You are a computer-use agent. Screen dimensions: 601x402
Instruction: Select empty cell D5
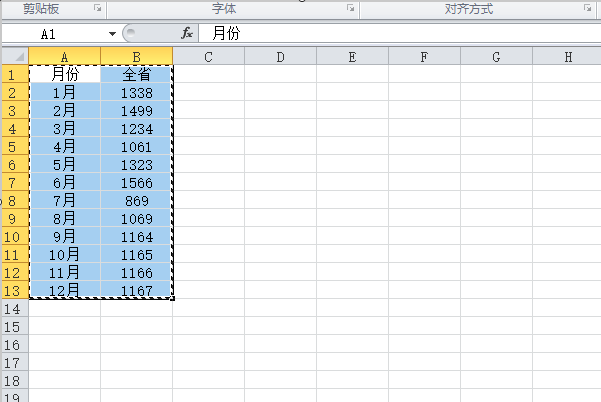coord(281,146)
